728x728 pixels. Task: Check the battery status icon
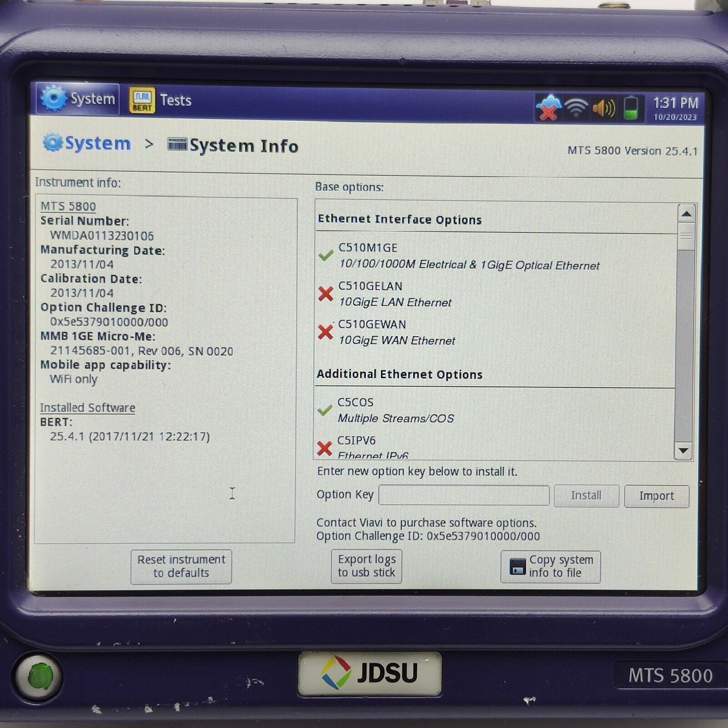pyautogui.click(x=632, y=108)
